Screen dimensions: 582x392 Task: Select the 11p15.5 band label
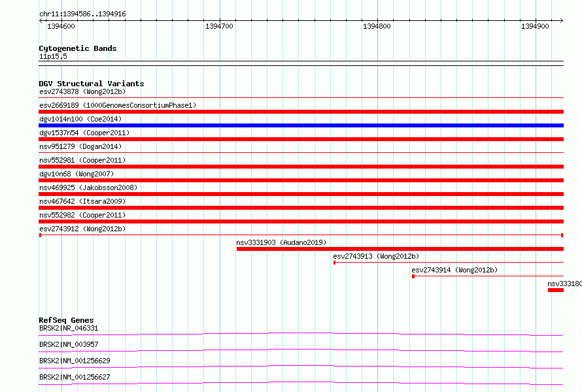[53, 56]
